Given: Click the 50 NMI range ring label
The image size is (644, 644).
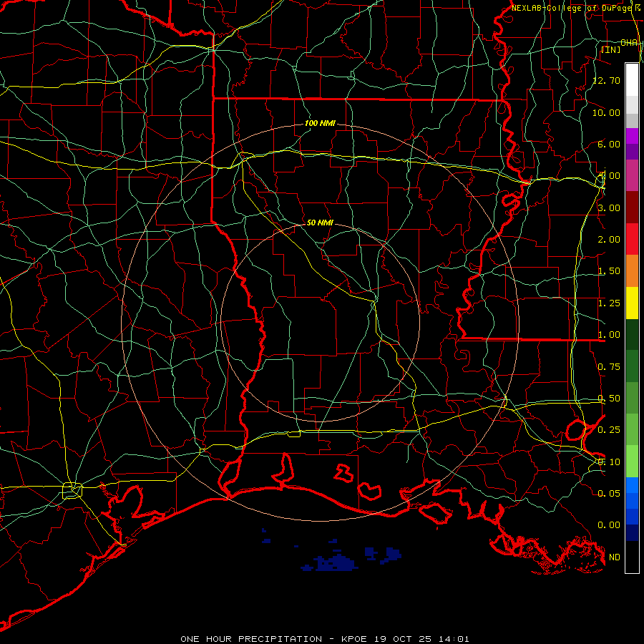Looking at the screenshot, I should (x=320, y=223).
